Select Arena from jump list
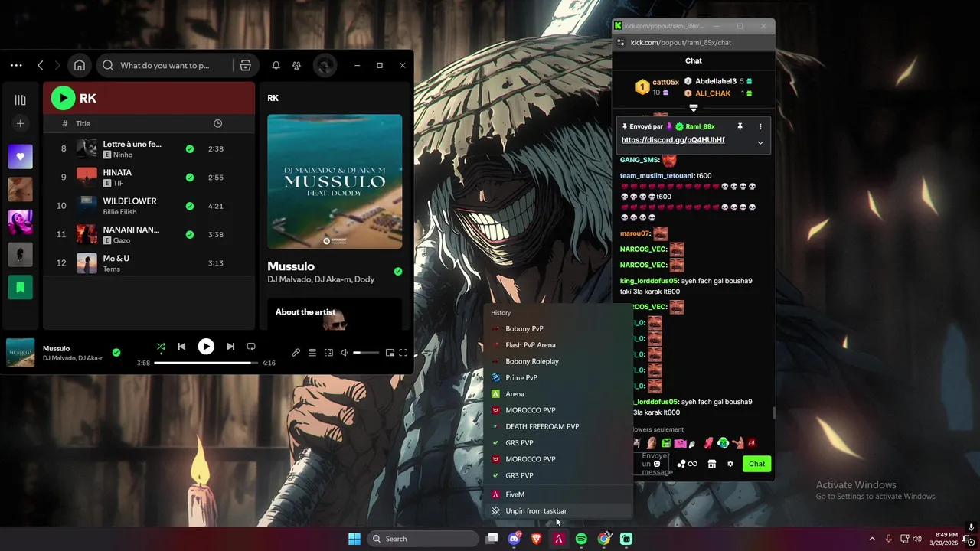The height and width of the screenshot is (551, 980). pos(559,394)
